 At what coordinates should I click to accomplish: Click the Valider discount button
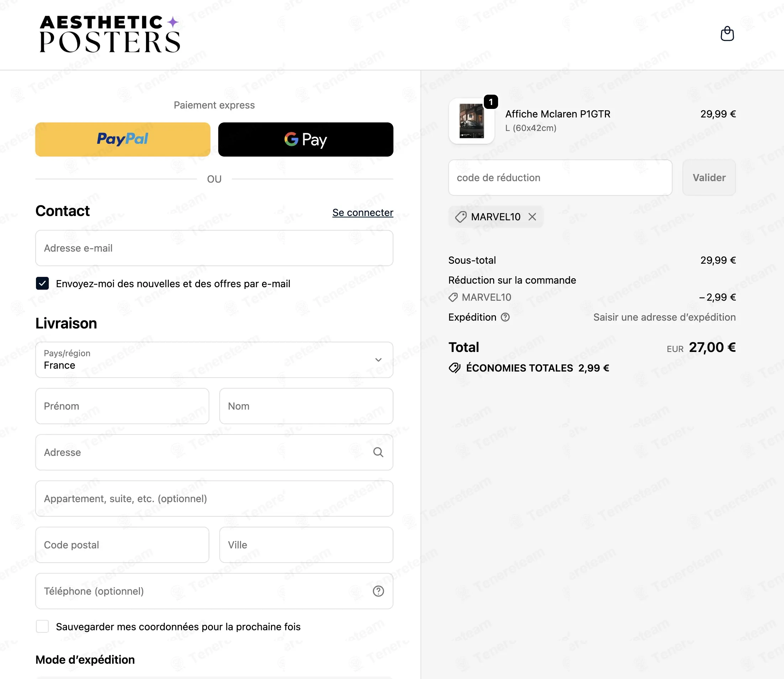[709, 177]
